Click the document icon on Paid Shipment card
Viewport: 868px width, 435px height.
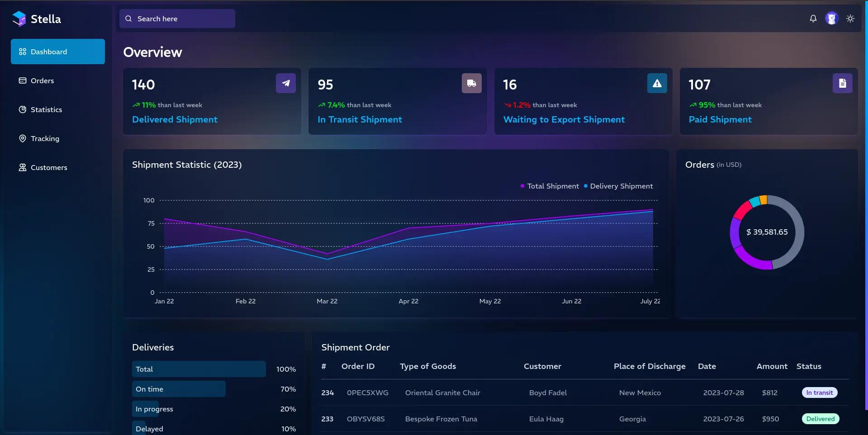(842, 83)
